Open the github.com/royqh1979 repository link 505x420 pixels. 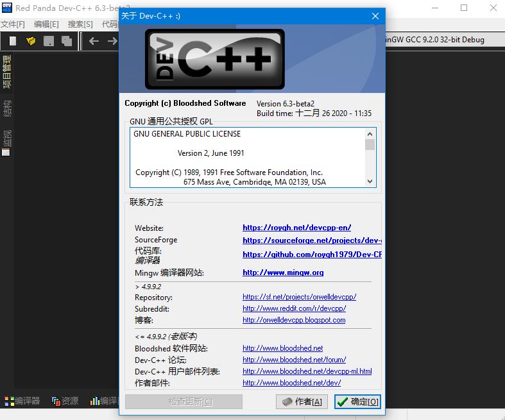312,255
